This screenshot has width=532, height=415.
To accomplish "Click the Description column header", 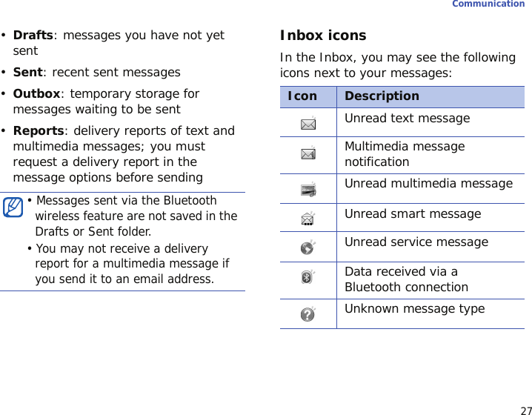I will click(382, 96).
